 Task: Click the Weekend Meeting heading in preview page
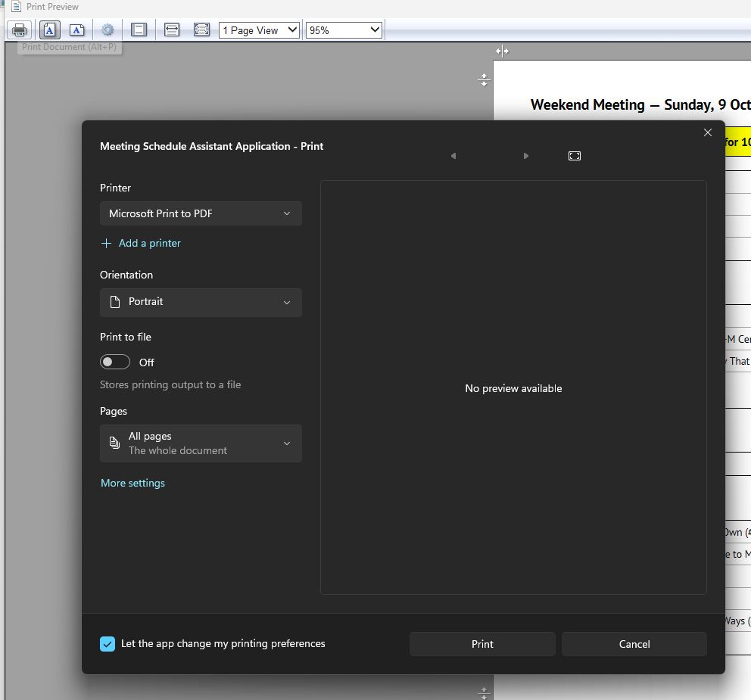point(640,105)
